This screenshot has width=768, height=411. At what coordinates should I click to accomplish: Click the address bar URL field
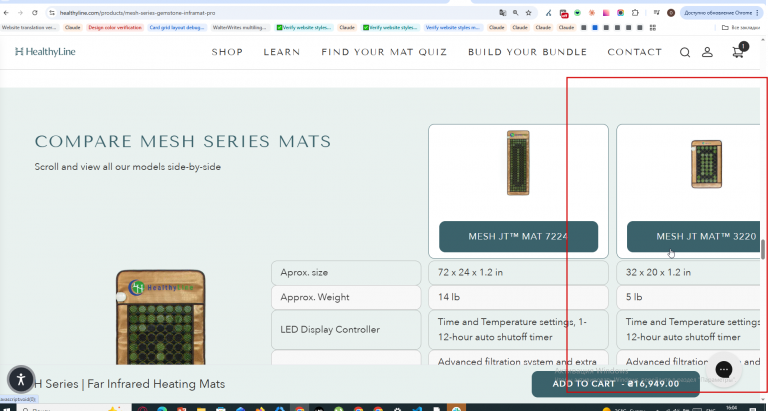point(274,13)
